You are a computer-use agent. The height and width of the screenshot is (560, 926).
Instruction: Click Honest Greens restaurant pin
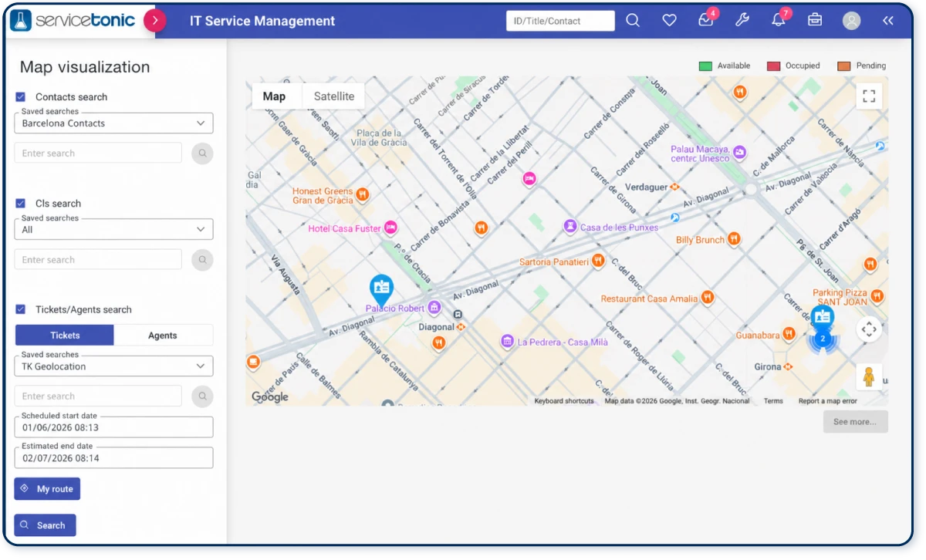(x=361, y=194)
